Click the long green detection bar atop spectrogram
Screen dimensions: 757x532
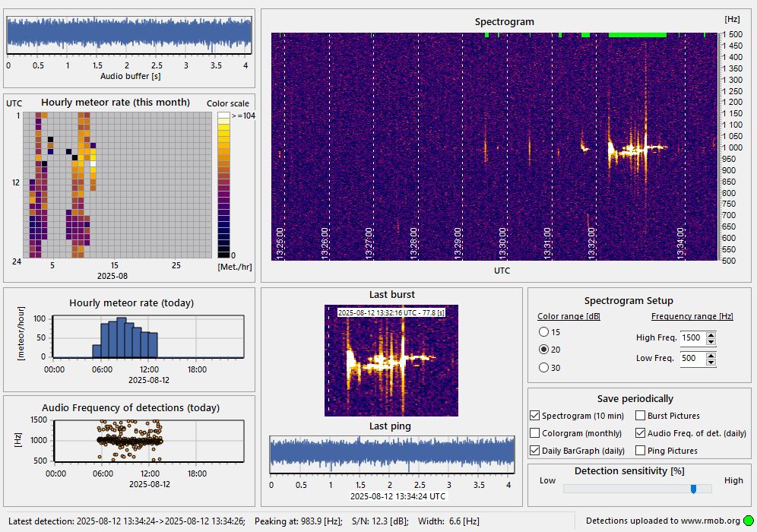coord(637,35)
